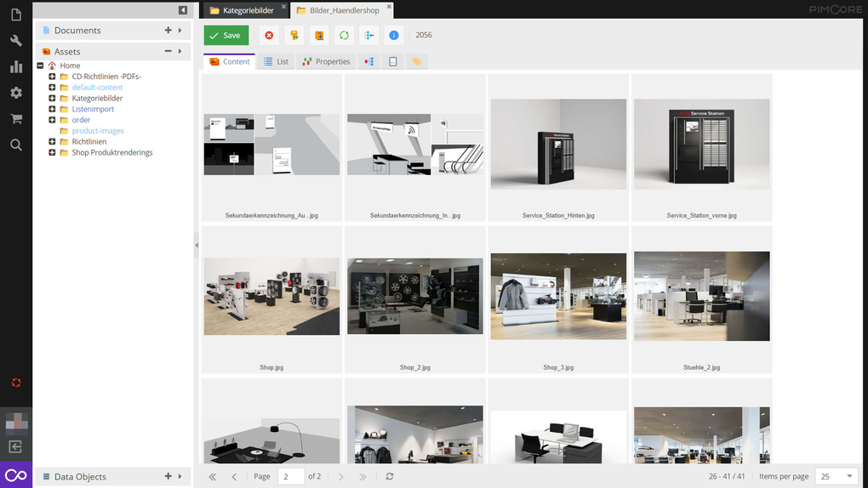868x488 pixels.
Task: Click the page number input field
Action: (291, 476)
